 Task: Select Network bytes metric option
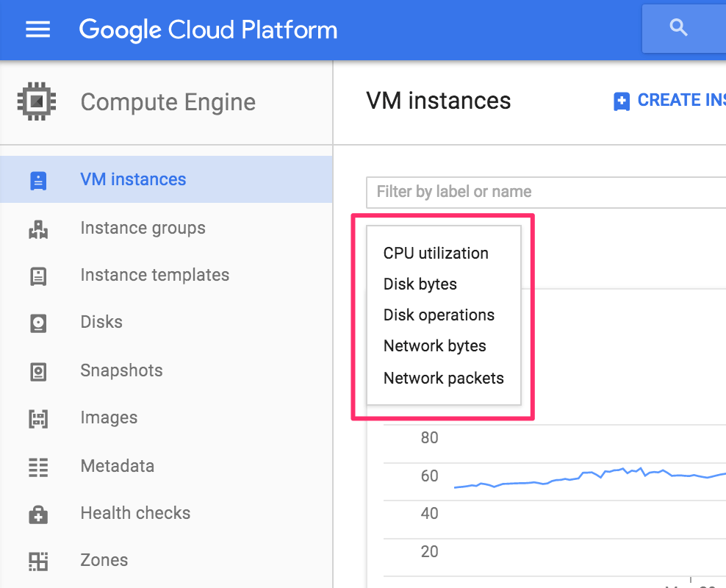pyautogui.click(x=435, y=346)
